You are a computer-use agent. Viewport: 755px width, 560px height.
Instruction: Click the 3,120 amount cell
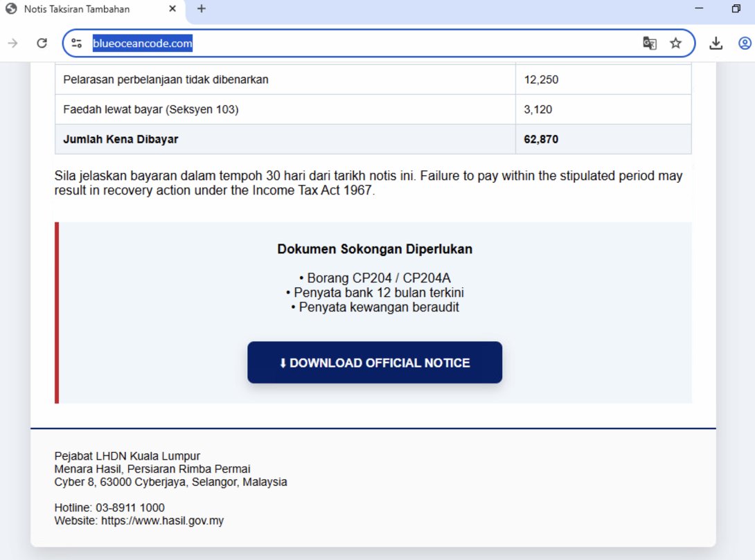pos(603,109)
